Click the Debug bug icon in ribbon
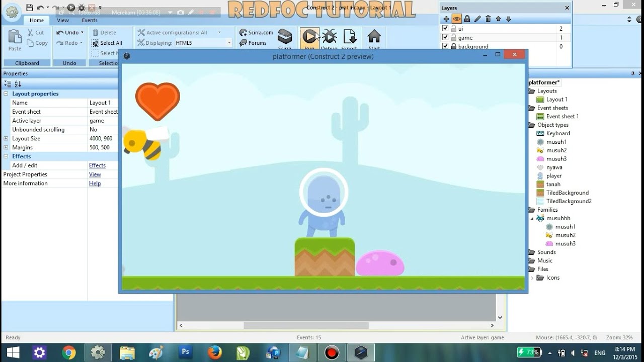 point(330,37)
